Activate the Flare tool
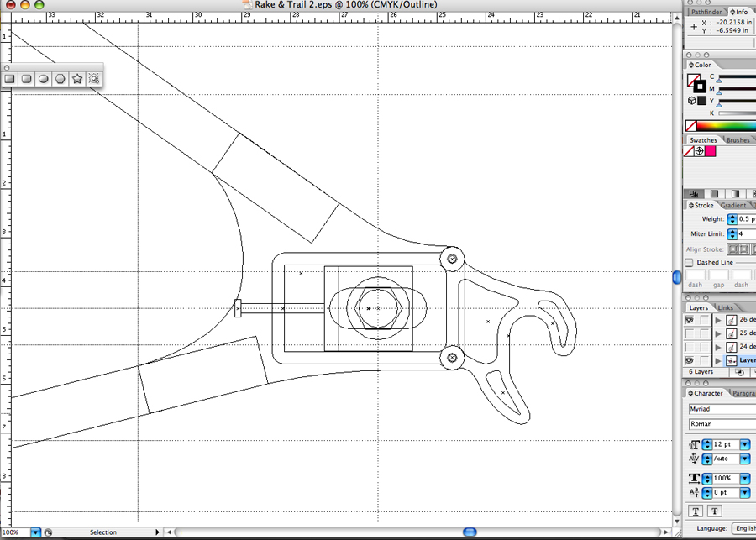 click(x=94, y=79)
